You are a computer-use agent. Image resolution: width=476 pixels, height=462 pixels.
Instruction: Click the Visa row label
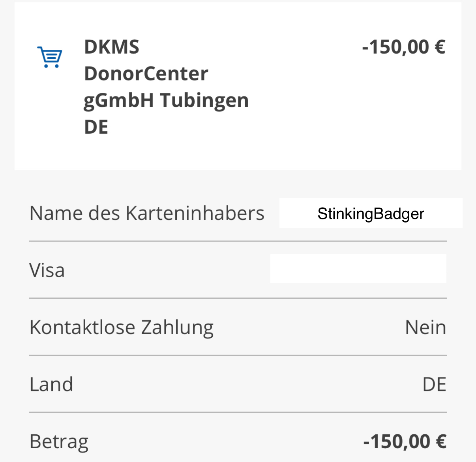tap(47, 270)
